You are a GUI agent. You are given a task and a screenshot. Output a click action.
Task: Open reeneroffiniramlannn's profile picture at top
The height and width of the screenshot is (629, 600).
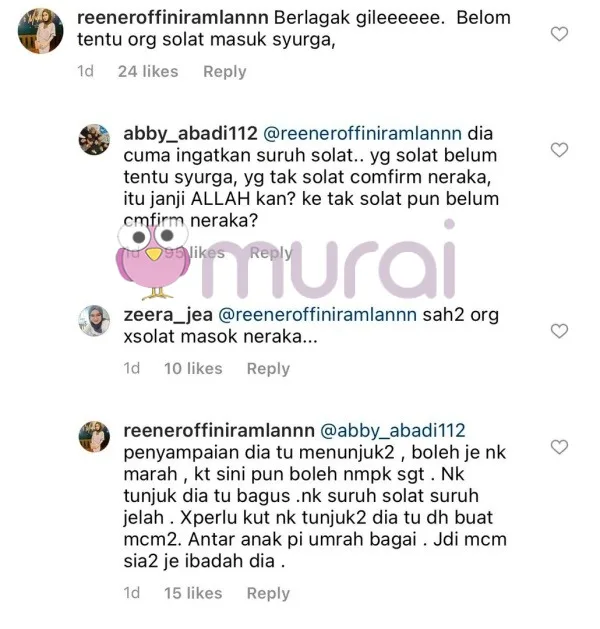pos(41,30)
